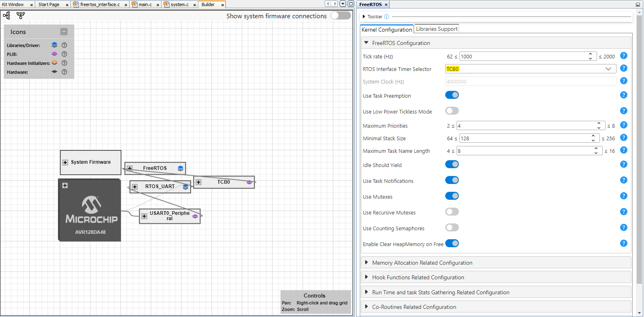Switch to system.c tab
Viewport: 644px width, 317px height.
click(180, 4)
